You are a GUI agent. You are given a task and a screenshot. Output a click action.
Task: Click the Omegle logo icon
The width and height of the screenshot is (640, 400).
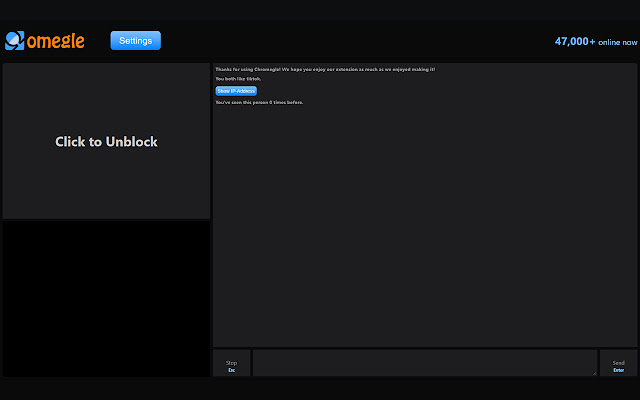click(x=15, y=40)
